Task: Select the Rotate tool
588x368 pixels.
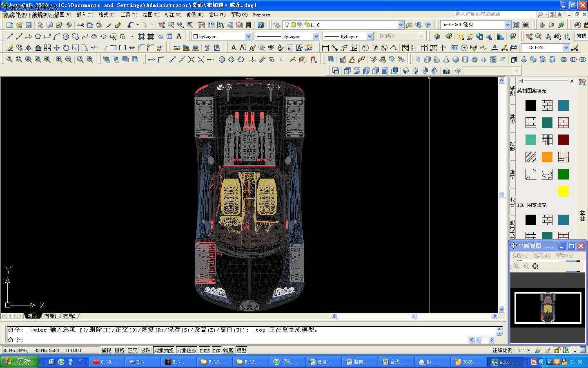Action: (66, 48)
